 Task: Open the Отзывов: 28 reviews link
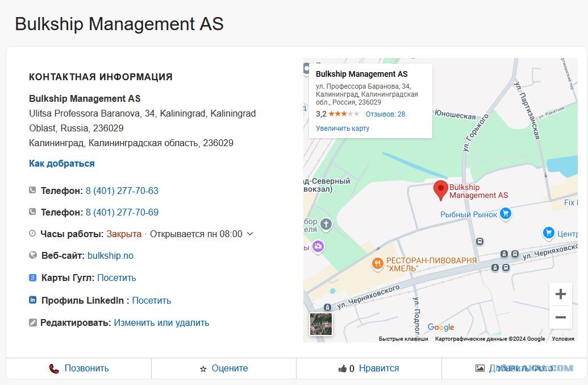(x=386, y=114)
